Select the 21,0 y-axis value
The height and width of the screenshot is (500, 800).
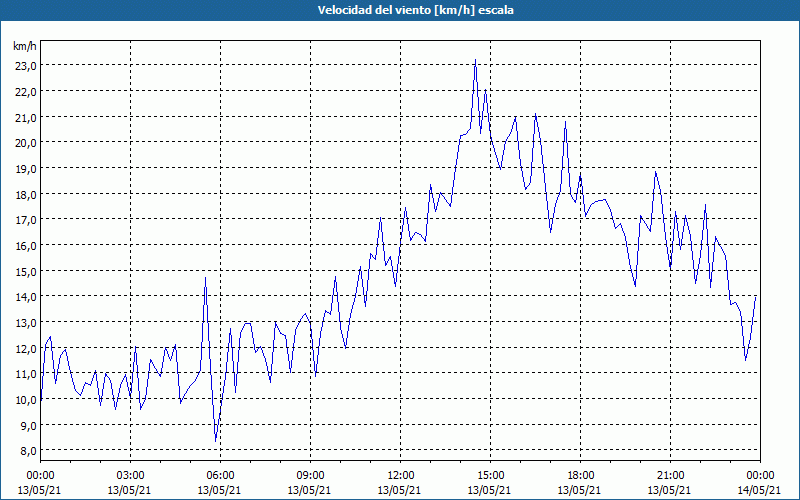tap(25, 117)
